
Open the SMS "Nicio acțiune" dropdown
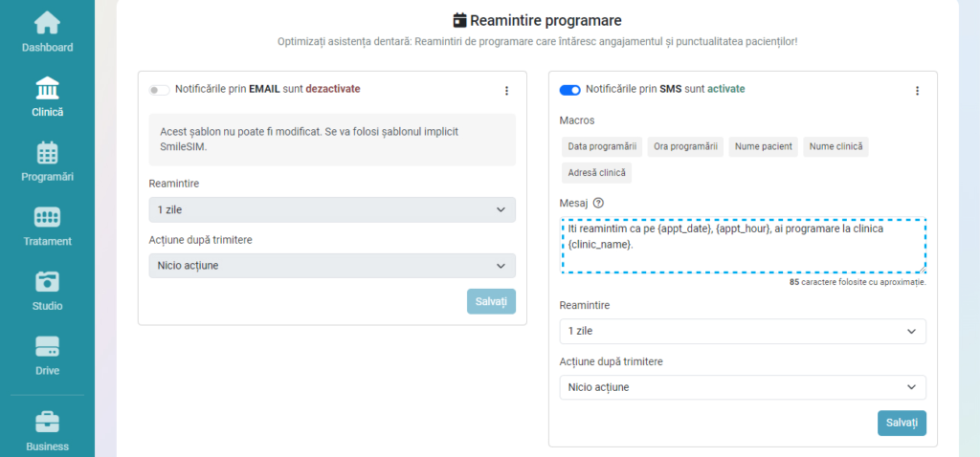pyautogui.click(x=743, y=387)
